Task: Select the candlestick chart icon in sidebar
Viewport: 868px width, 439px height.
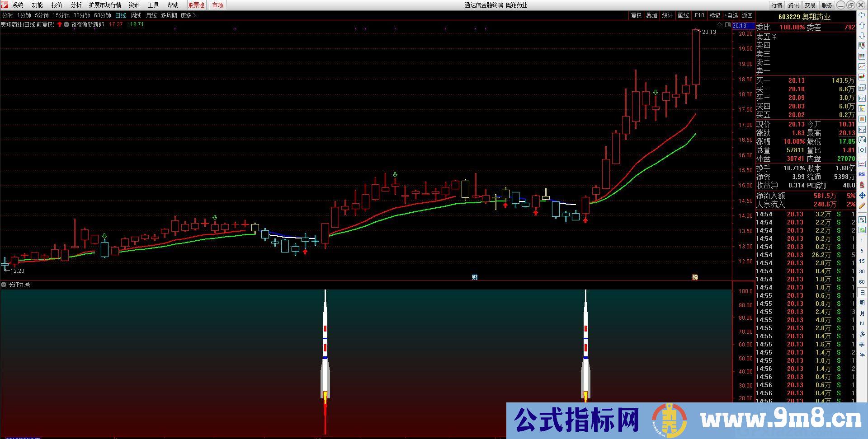Action: [862, 77]
